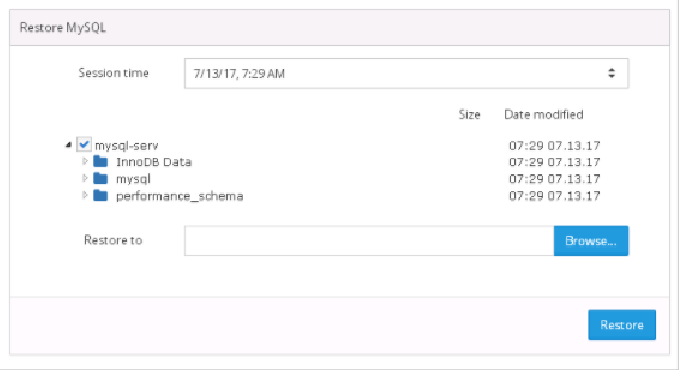
Task: Click the Session time up-down arrows
Action: (611, 73)
